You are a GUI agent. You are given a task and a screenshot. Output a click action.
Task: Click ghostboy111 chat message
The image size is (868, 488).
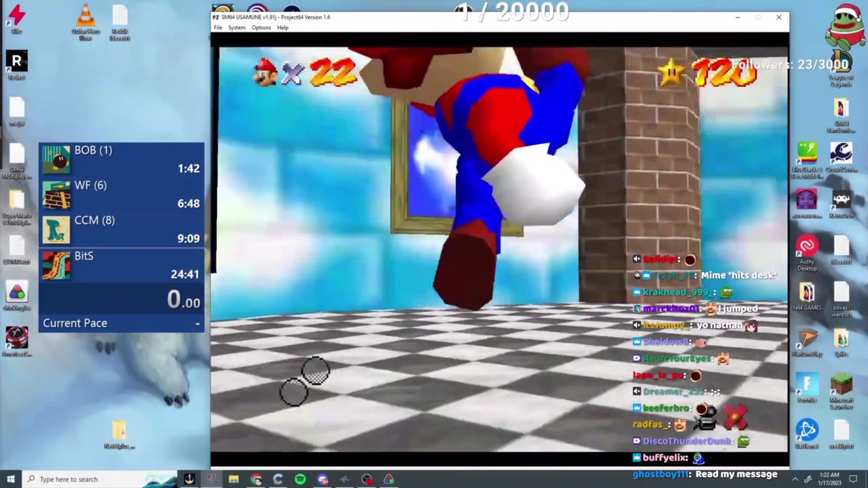(705, 474)
